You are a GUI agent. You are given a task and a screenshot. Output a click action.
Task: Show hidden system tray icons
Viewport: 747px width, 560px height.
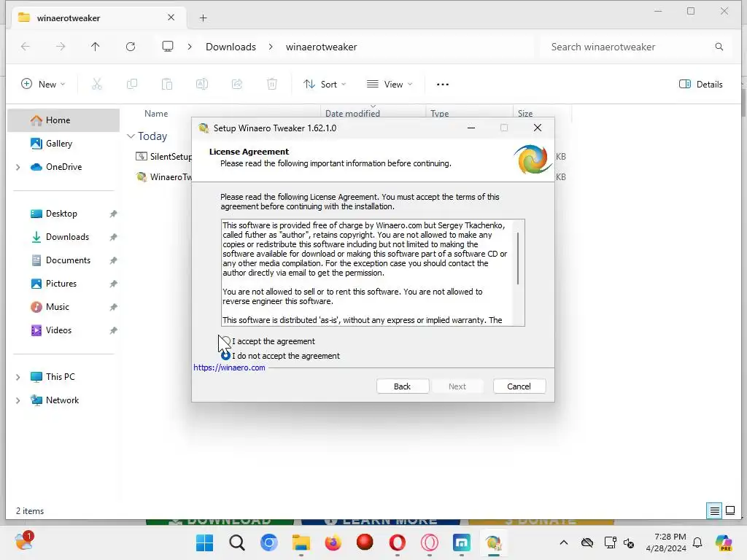(564, 542)
